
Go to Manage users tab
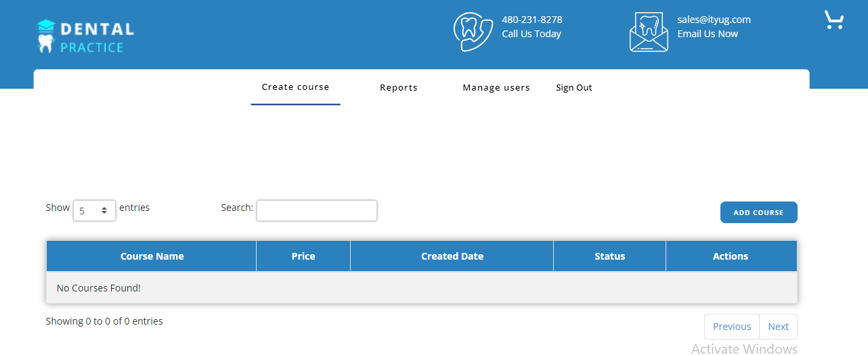point(496,88)
